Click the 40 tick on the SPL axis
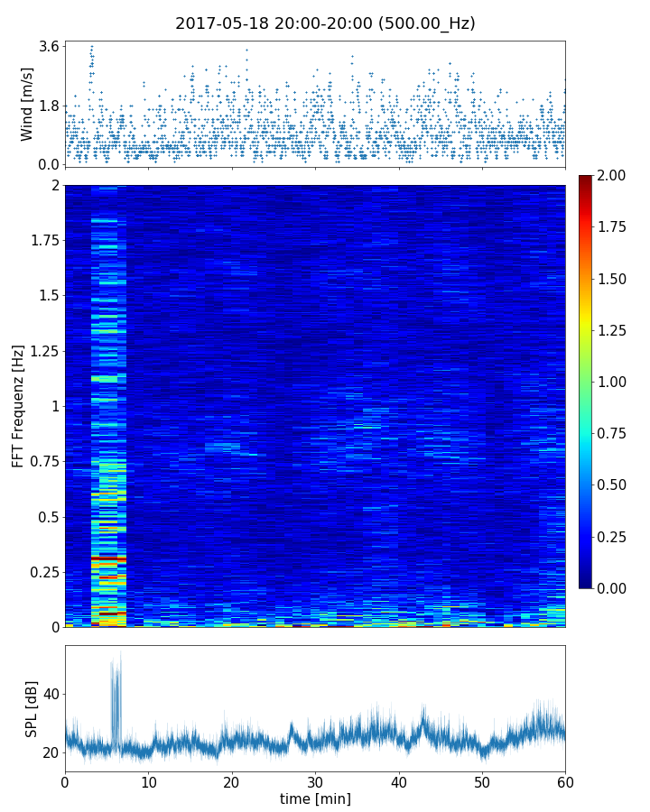 pos(50,694)
